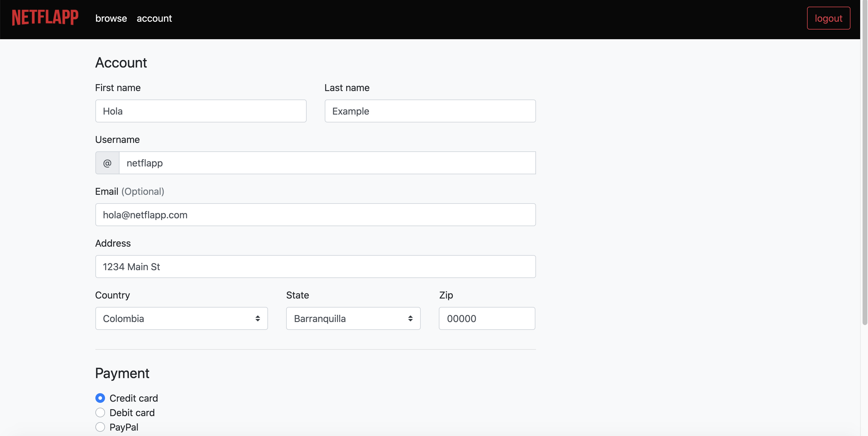
Task: Focus the Zip code input field
Action: pos(487,318)
